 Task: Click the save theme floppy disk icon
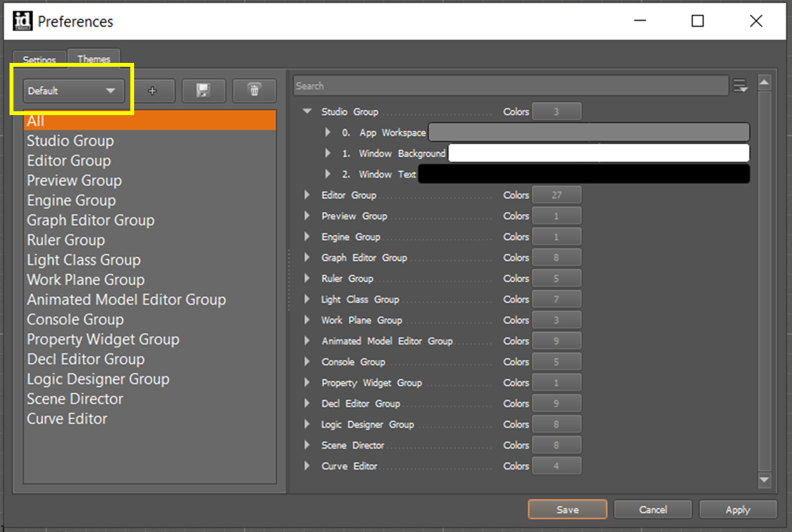pos(203,91)
